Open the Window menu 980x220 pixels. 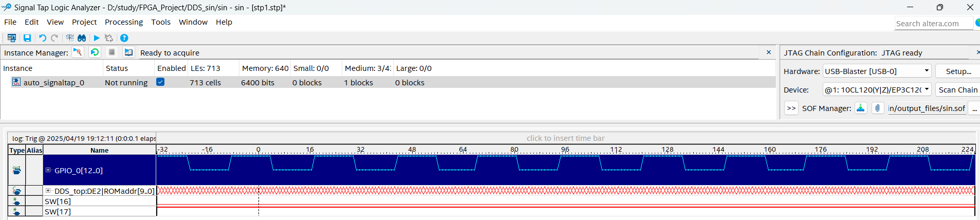193,22
